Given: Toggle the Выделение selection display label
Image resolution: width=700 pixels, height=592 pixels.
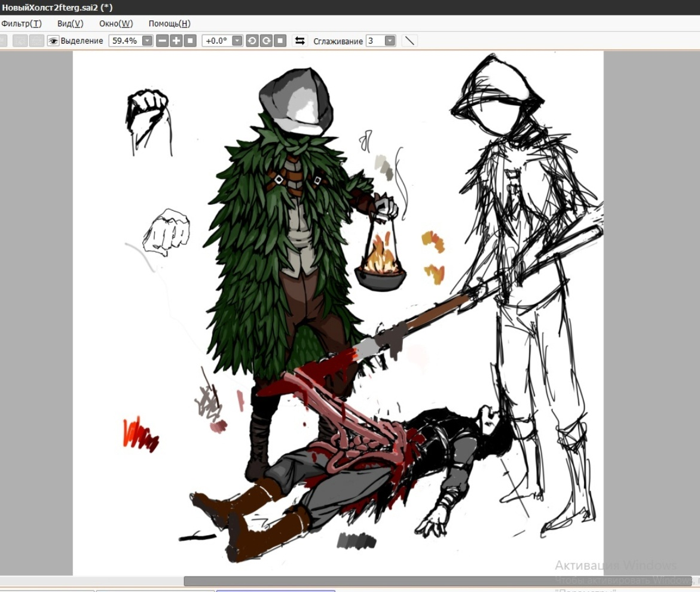Looking at the screenshot, I should (x=82, y=41).
